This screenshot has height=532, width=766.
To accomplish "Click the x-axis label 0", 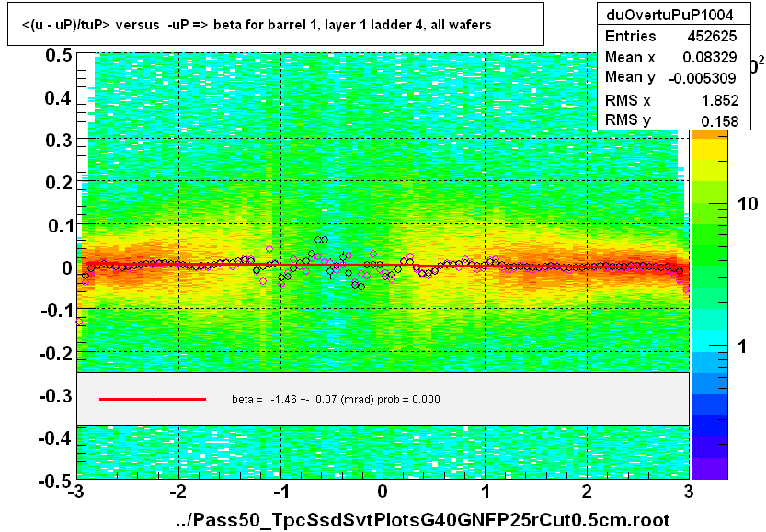I will (x=383, y=492).
